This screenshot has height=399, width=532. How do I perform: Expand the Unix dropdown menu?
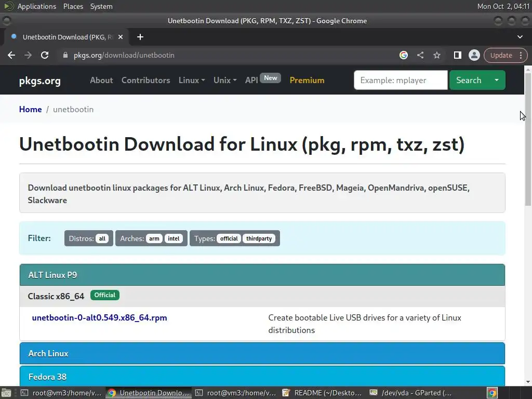click(x=224, y=80)
